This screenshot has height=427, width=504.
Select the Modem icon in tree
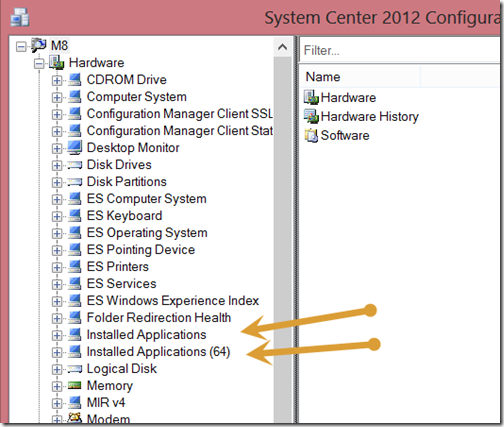75,418
